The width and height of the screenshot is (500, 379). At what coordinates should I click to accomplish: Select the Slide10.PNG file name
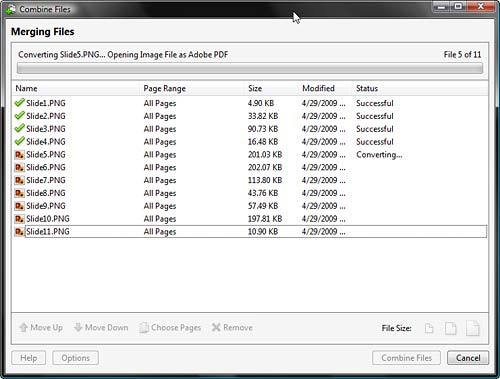click(x=48, y=219)
